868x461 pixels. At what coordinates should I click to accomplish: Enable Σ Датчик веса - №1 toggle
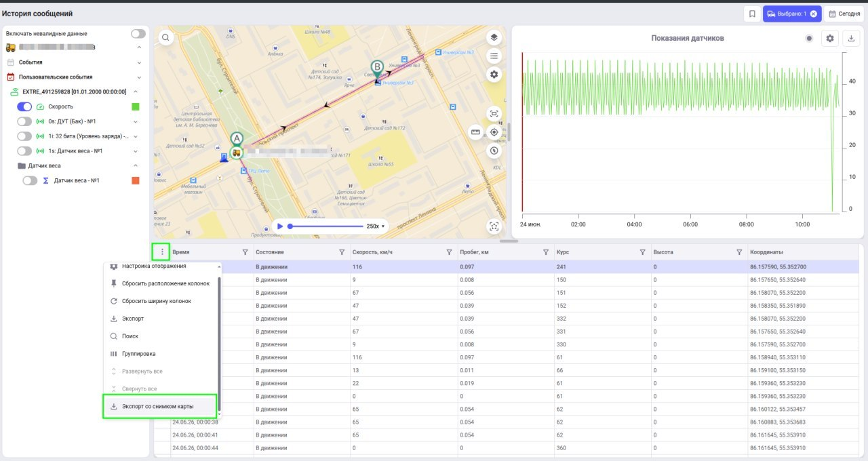(x=30, y=181)
